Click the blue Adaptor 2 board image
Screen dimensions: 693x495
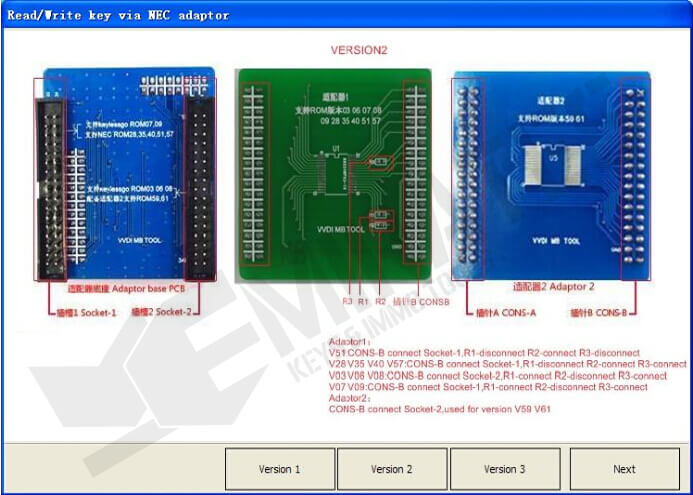pyautogui.click(x=551, y=175)
